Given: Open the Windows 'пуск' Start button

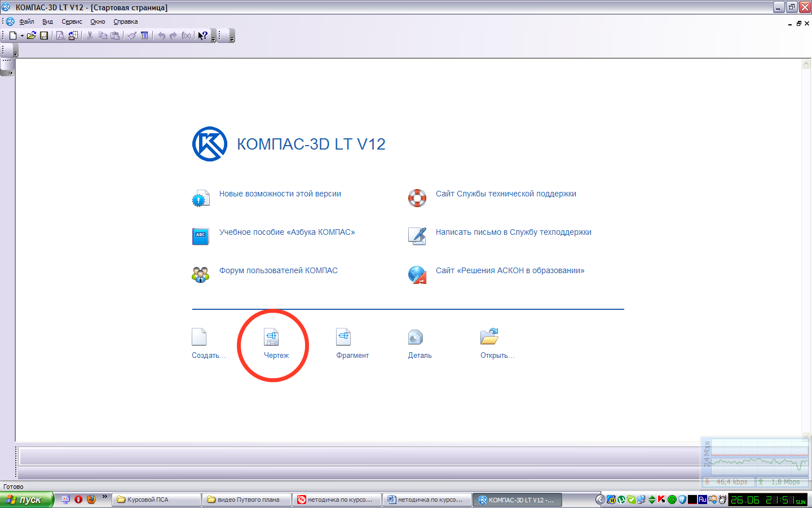Looking at the screenshot, I should tap(27, 500).
